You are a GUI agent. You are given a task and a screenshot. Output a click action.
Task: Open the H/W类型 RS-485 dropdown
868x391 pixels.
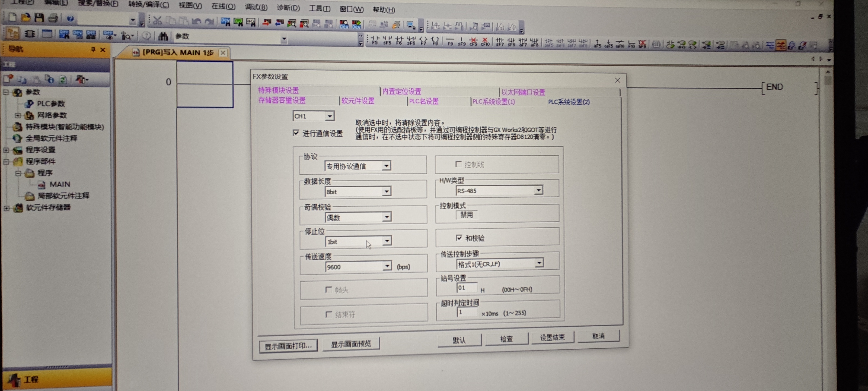coord(538,190)
